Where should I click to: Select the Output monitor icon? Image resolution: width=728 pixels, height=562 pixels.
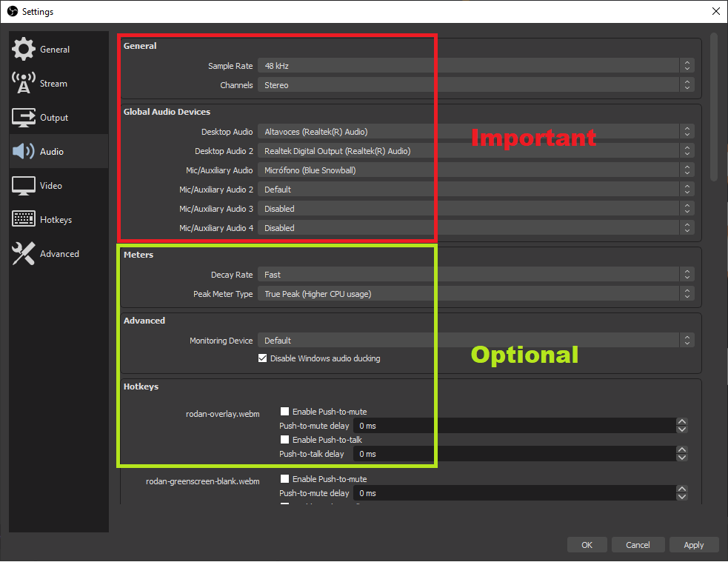24,118
